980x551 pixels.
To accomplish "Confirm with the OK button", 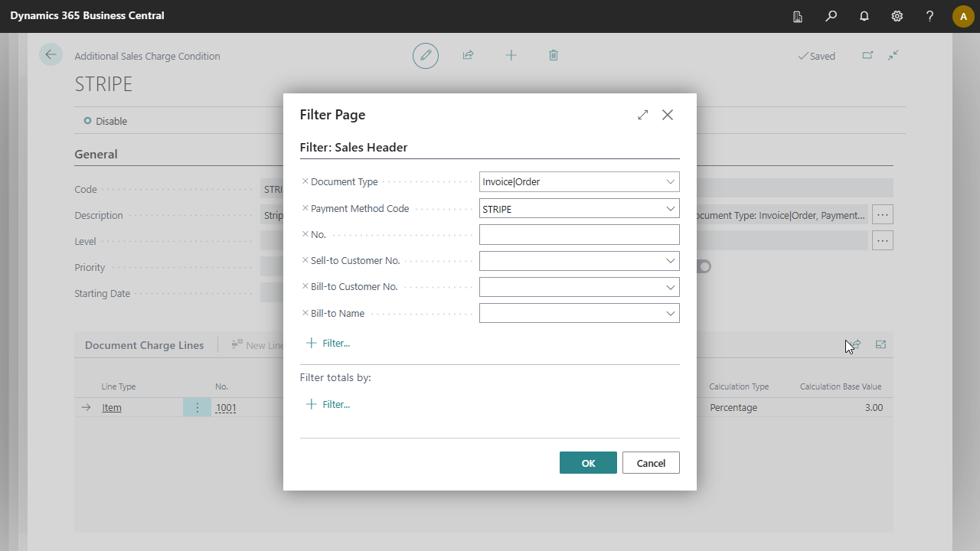I will coord(588,463).
